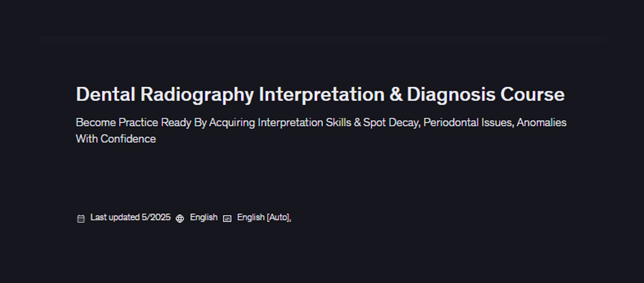Image resolution: width=644 pixels, height=283 pixels.
Task: Click "Radiography" in the course title
Action: 197,94
